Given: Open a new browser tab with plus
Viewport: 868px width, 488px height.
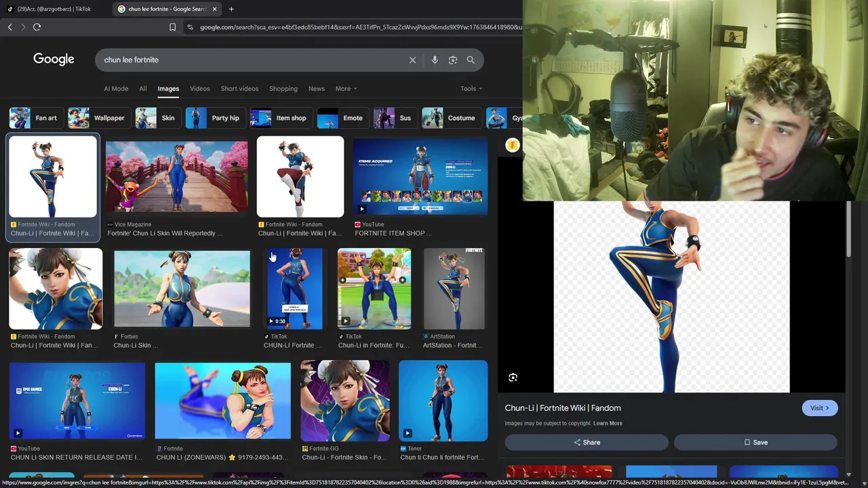Looking at the screenshot, I should pyautogui.click(x=231, y=9).
